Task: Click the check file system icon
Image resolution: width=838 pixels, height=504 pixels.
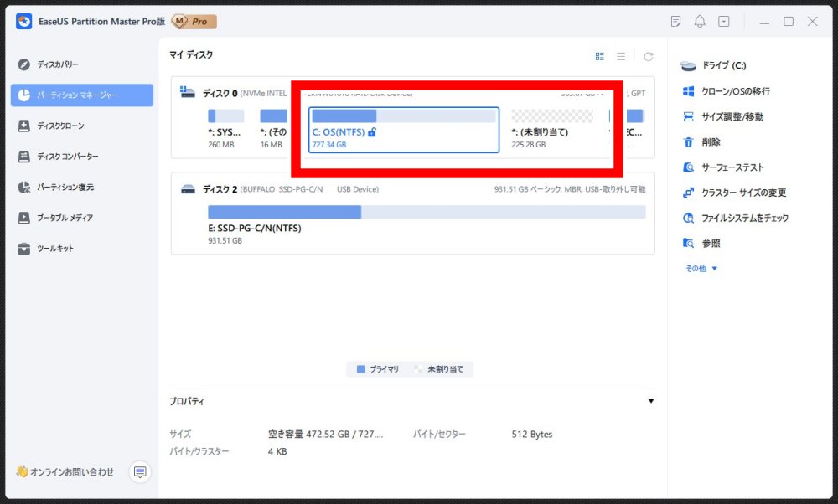Action: tap(688, 218)
